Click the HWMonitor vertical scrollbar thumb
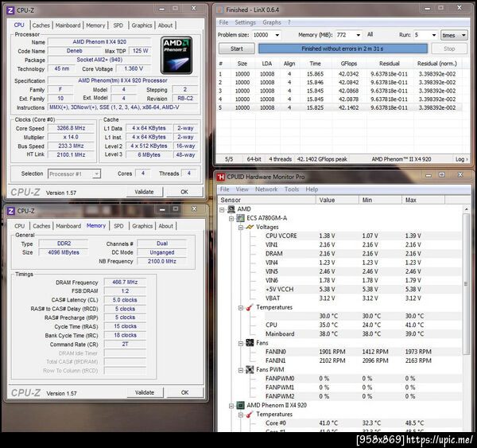Viewport: 477px width, 448px height. coord(466,283)
